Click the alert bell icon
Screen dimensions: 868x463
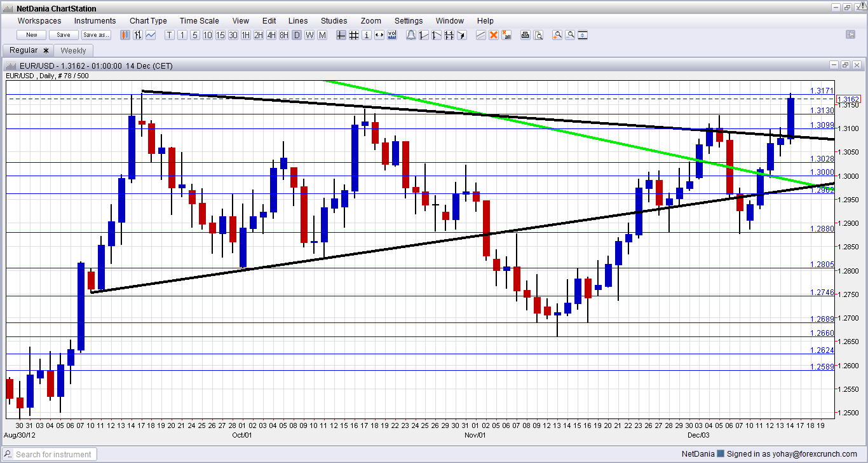411,35
